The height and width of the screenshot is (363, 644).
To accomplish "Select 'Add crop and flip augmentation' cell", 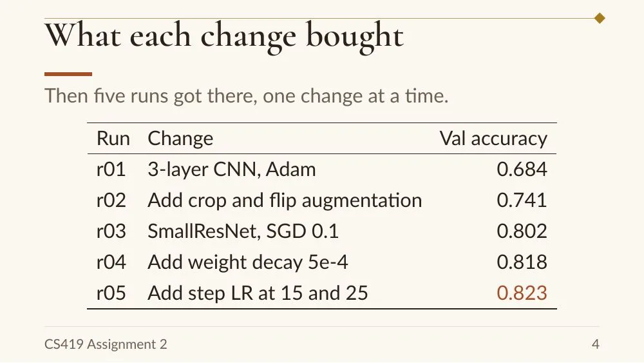I will 285,201.
